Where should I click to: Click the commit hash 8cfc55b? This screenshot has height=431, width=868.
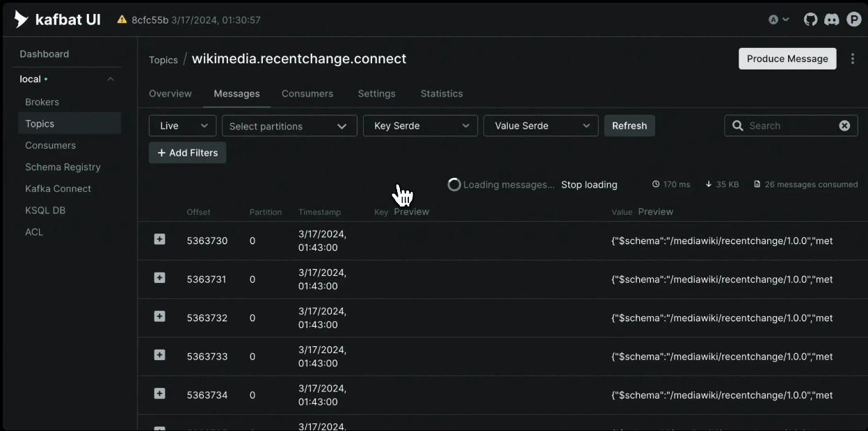(150, 20)
